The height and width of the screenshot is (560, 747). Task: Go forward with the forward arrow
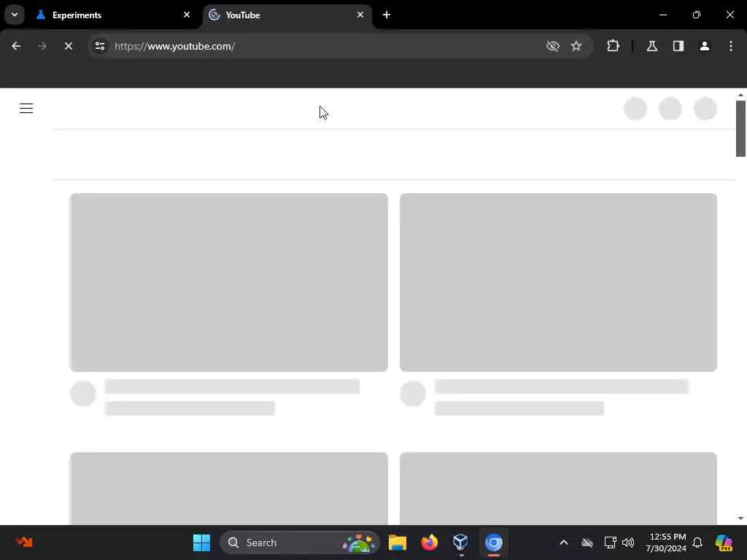click(42, 46)
